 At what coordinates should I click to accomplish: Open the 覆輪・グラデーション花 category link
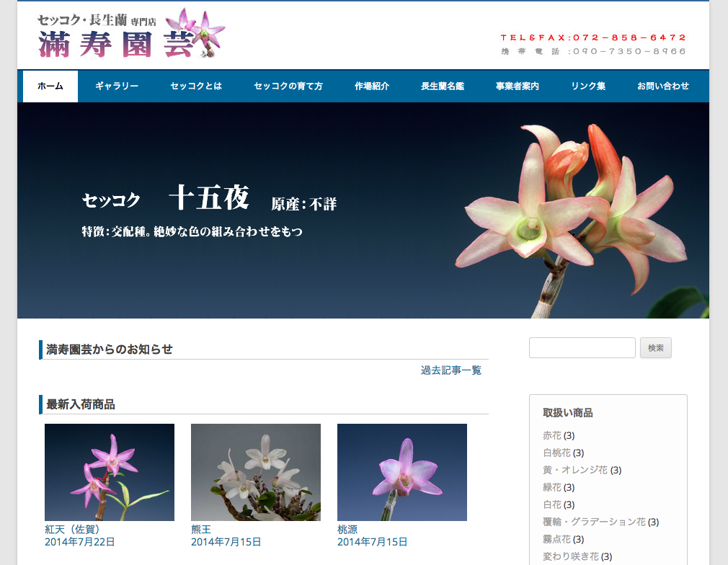point(594,522)
